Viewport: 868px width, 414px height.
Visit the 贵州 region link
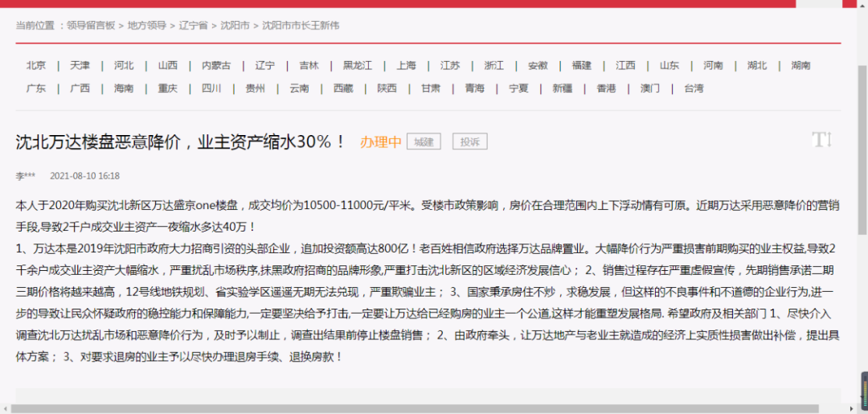click(256, 88)
